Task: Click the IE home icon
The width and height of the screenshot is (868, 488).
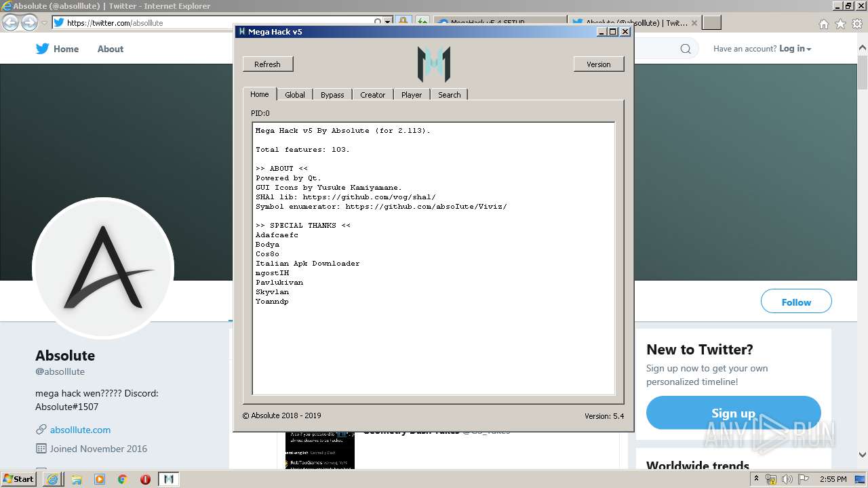Action: [823, 23]
